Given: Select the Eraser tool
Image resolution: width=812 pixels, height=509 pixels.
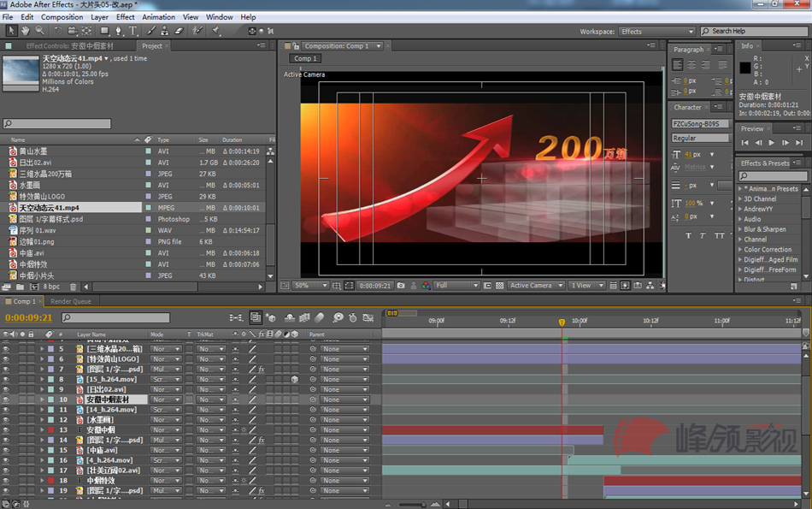Looking at the screenshot, I should [179, 31].
